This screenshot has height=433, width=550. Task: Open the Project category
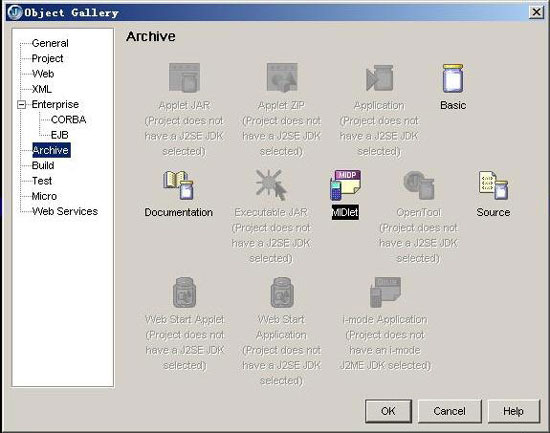pos(47,59)
